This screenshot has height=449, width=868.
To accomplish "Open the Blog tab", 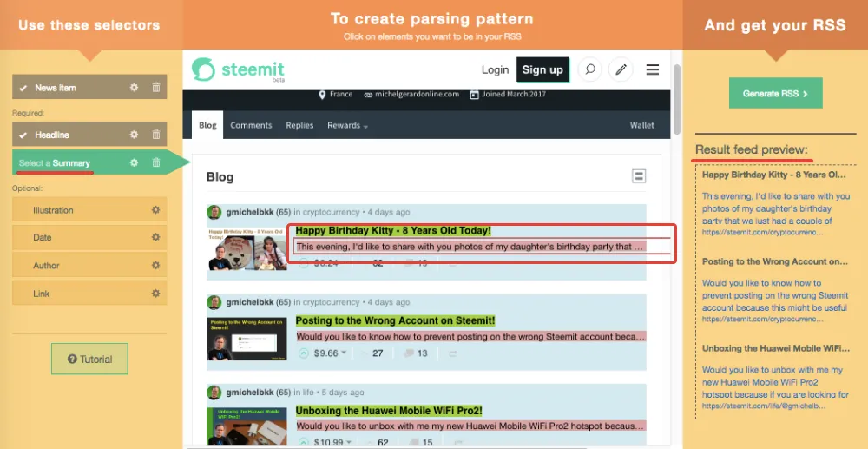I will [207, 125].
